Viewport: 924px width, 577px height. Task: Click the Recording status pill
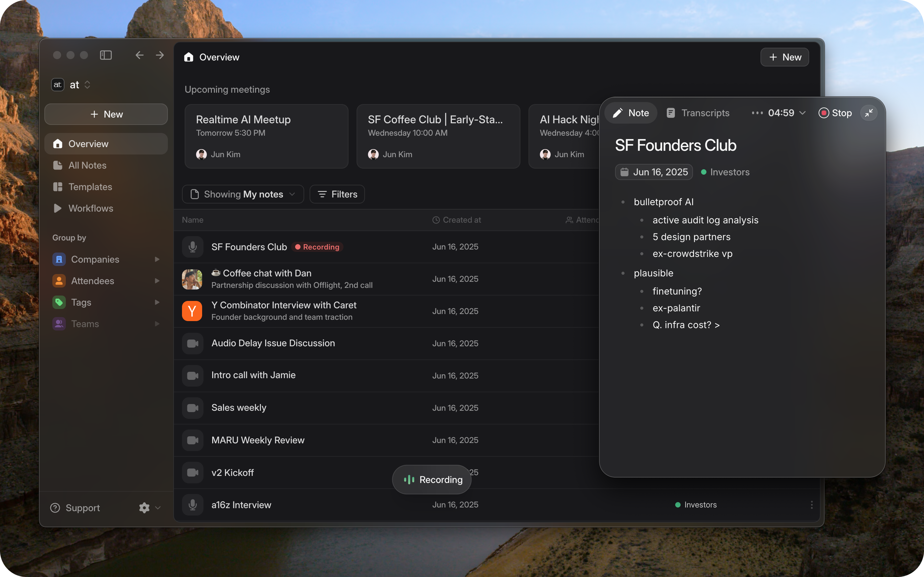pyautogui.click(x=431, y=480)
